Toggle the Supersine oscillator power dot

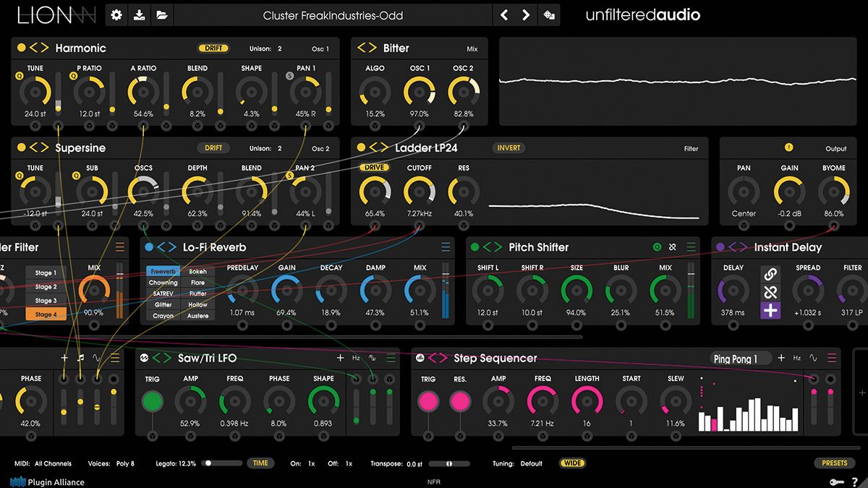pyautogui.click(x=22, y=147)
